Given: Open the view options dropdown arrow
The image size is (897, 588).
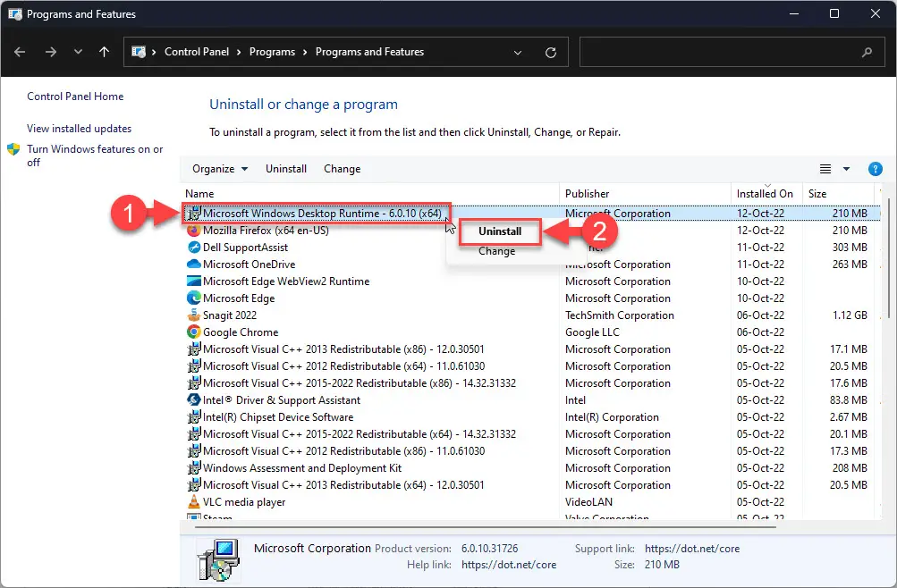Looking at the screenshot, I should tap(846, 169).
